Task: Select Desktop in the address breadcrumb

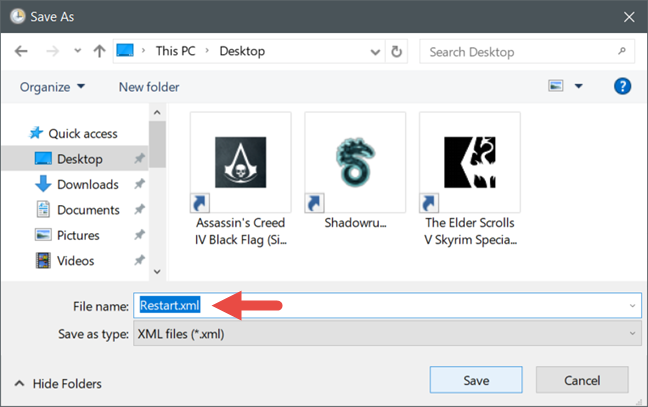Action: [x=242, y=51]
